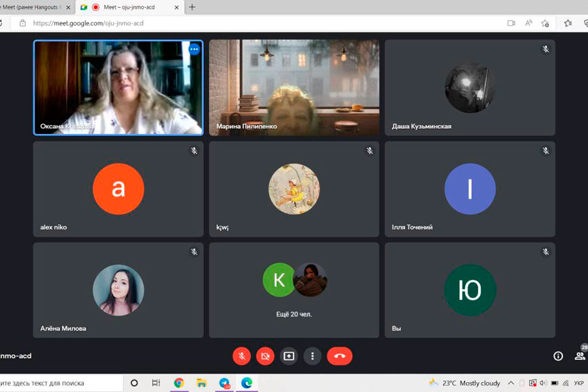Close the 'Meet (ранее Hangouts' tab
The image size is (588, 392).
68,7
